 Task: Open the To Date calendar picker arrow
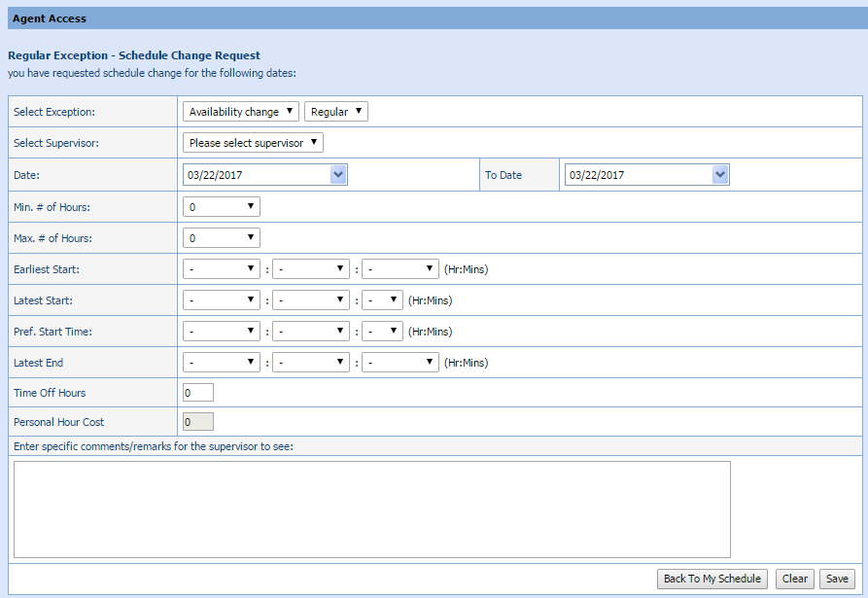pos(719,175)
